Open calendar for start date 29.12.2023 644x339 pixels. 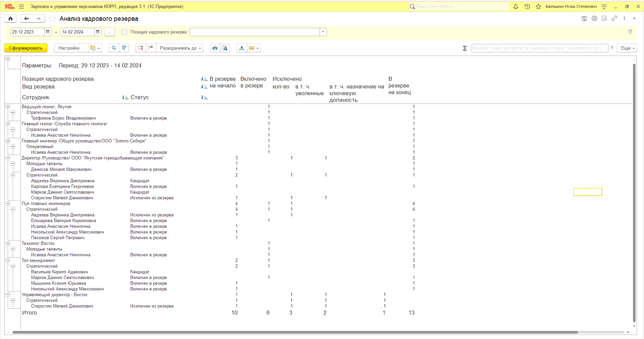pyautogui.click(x=48, y=32)
